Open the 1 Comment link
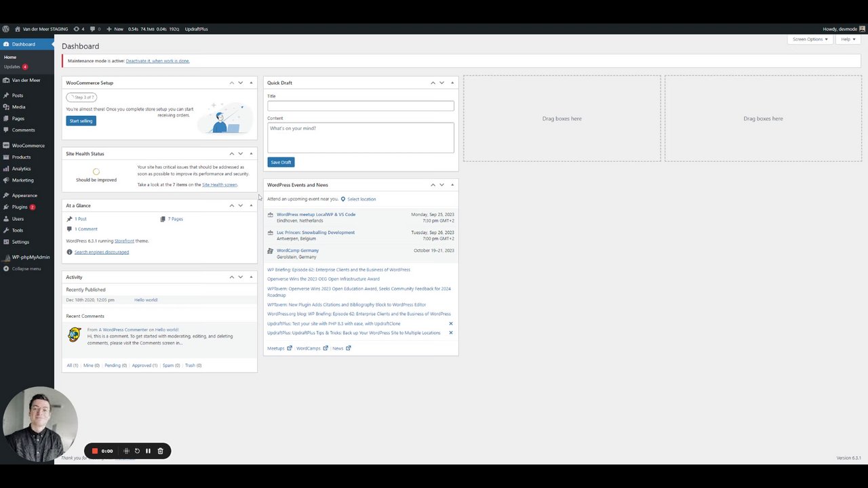868x488 pixels. pos(86,229)
